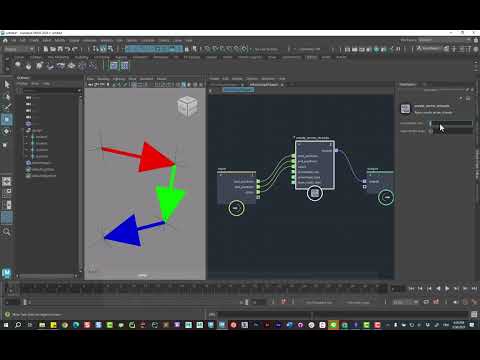
Task: Click the second parameter value field
Action: point(453,131)
